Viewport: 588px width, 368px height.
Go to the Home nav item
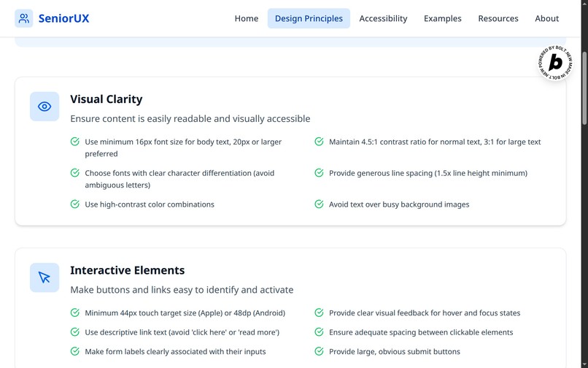[x=247, y=18]
